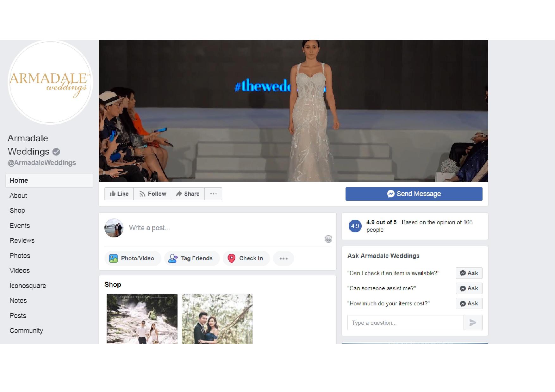Click the Type a question field

406,323
